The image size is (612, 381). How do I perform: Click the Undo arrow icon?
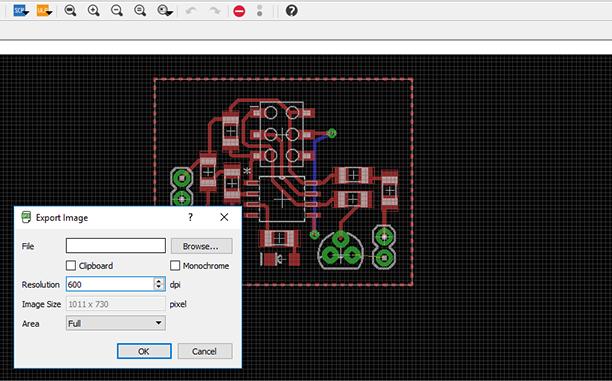(x=191, y=11)
